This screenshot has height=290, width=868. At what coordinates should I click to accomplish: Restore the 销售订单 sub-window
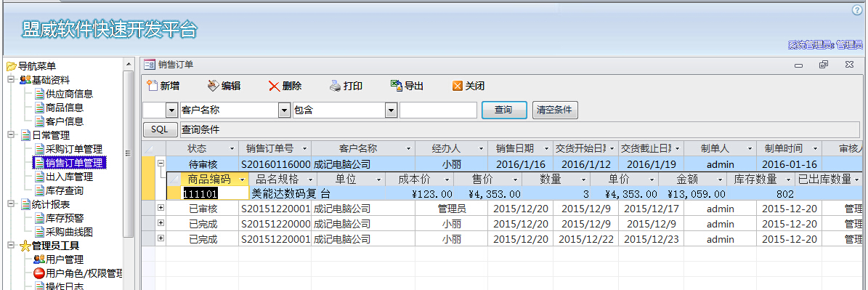pyautogui.click(x=823, y=65)
